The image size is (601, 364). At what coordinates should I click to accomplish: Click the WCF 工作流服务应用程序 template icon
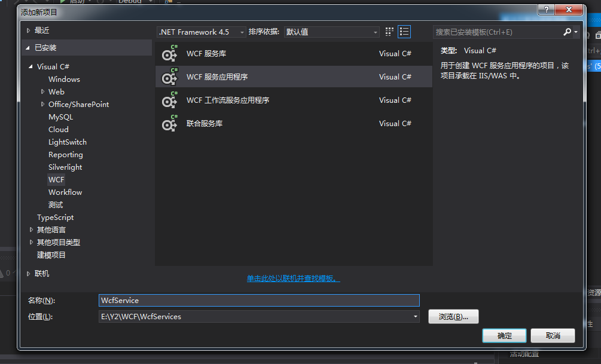coord(169,100)
